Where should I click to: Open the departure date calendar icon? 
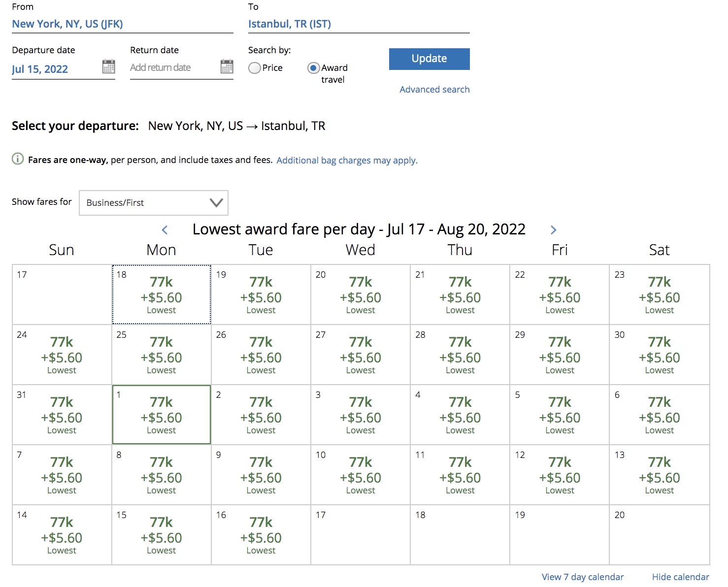(x=108, y=66)
